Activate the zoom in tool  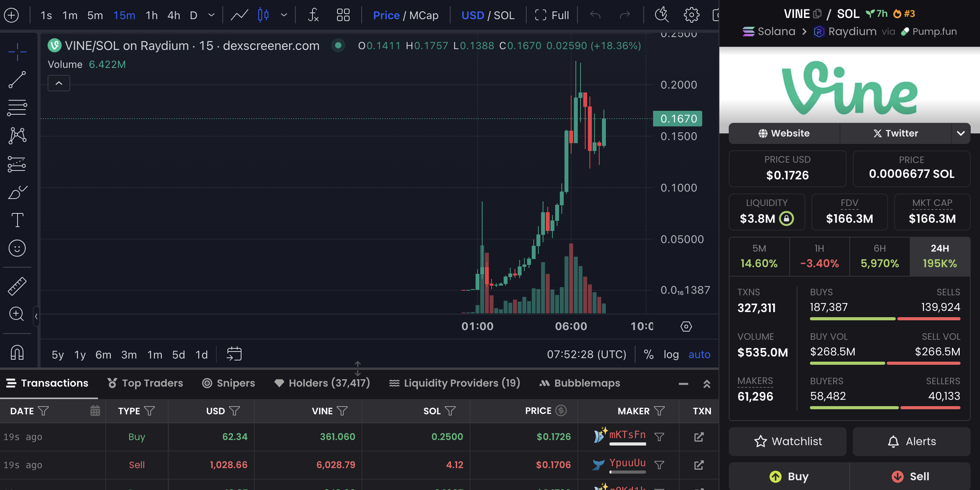(17, 314)
